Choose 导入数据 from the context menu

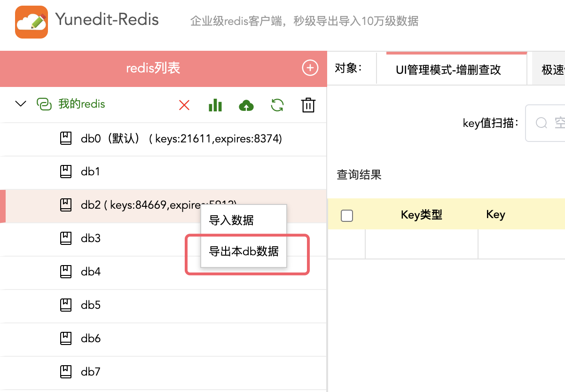tap(243, 220)
